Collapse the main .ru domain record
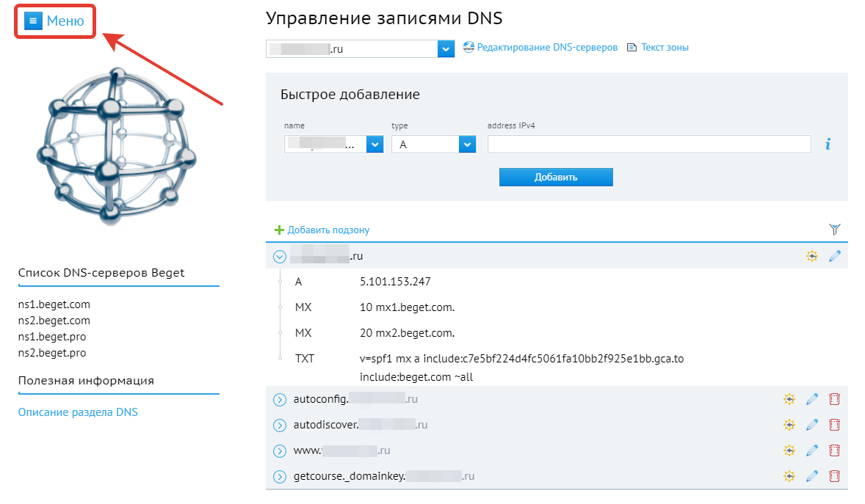 click(280, 257)
